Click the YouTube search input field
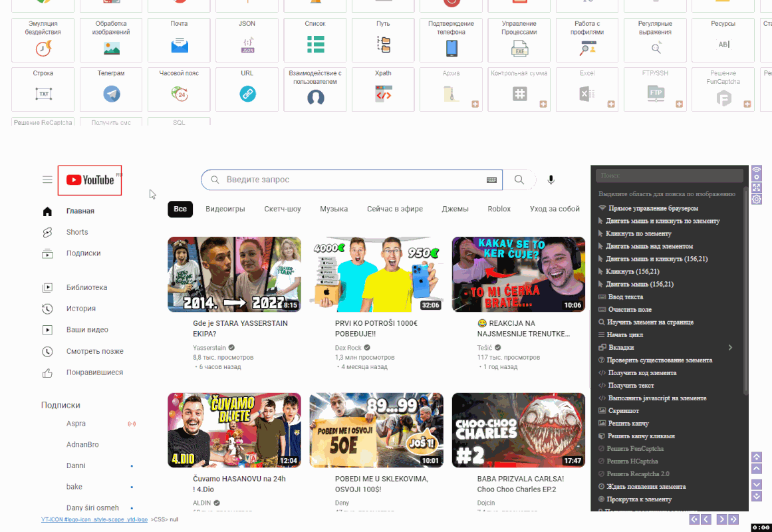The image size is (772, 532). coord(352,180)
